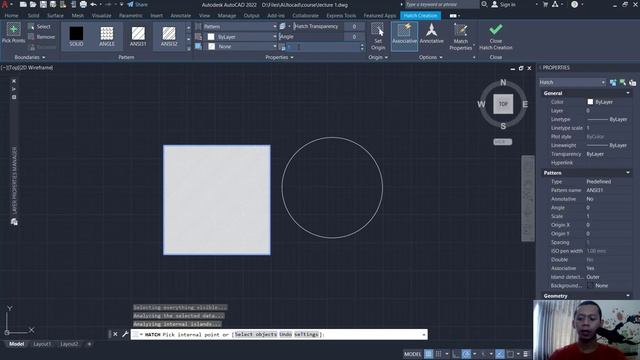
Task: Open the Home ribbon tab
Action: pos(11,16)
